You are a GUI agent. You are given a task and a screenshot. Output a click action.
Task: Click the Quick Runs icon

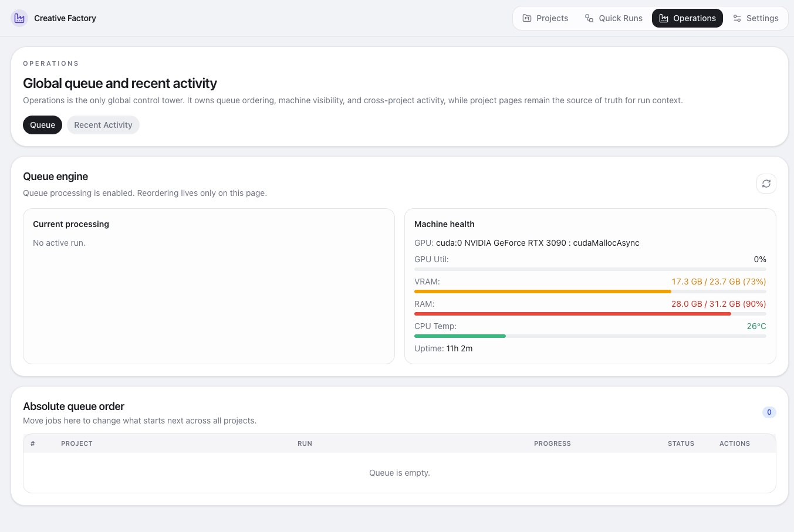tap(589, 18)
